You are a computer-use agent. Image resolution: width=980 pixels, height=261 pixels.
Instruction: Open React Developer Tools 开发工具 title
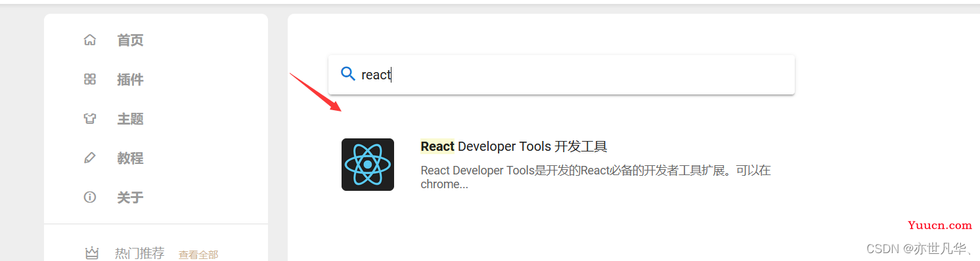[514, 146]
